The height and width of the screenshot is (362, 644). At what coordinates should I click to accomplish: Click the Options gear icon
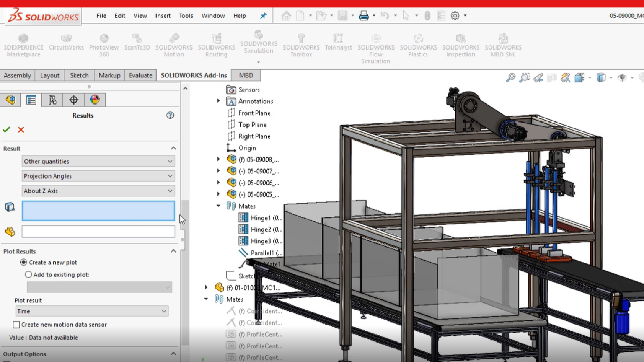(x=455, y=15)
